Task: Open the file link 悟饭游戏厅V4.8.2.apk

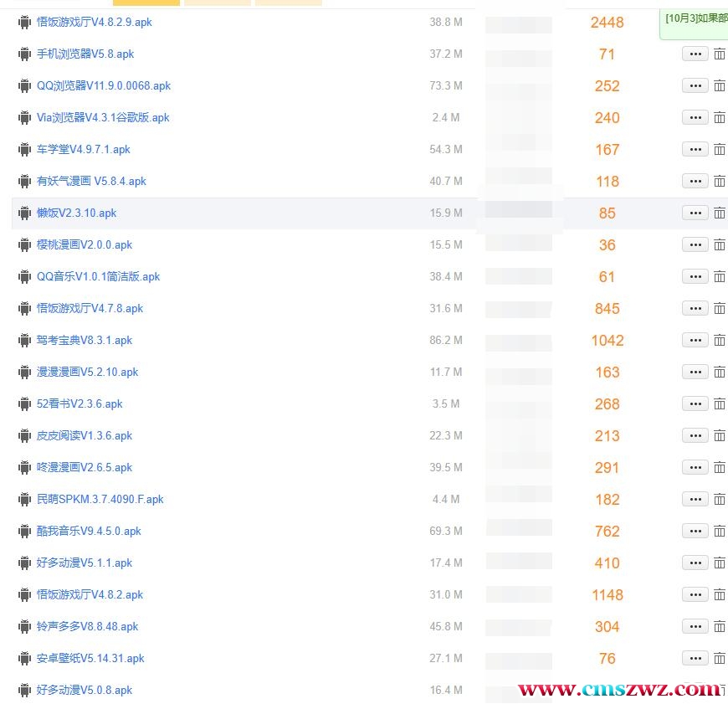Action: click(x=90, y=595)
